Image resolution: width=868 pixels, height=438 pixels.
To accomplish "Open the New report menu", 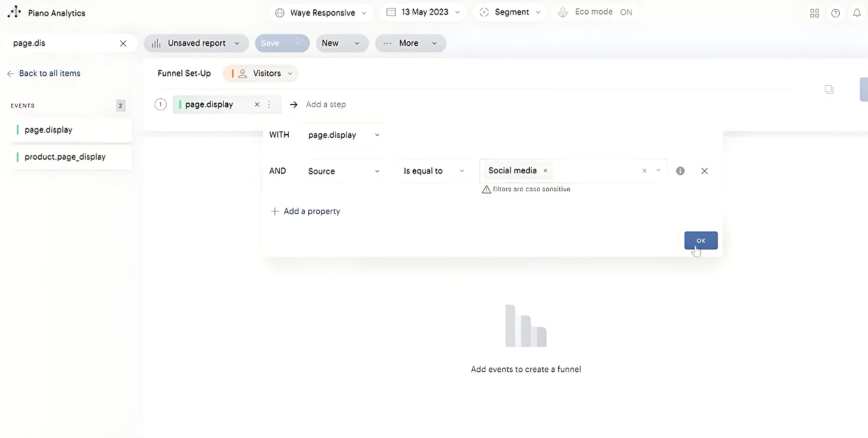I will coord(341,44).
